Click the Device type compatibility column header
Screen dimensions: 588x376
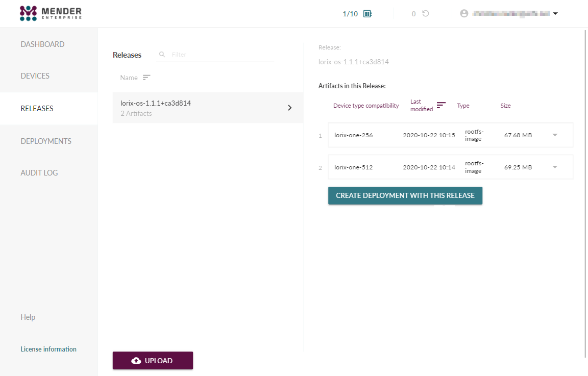[366, 106]
